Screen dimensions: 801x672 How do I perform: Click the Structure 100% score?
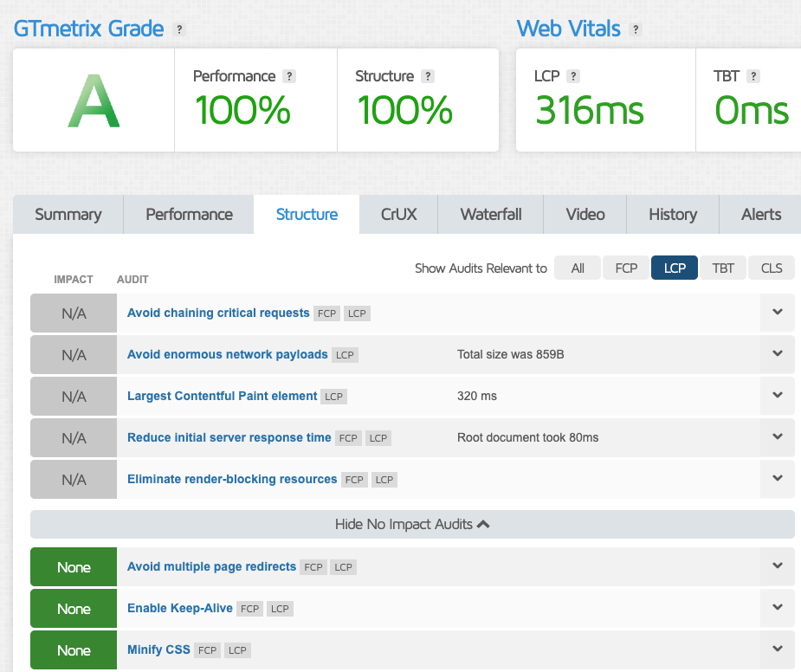[x=404, y=110]
